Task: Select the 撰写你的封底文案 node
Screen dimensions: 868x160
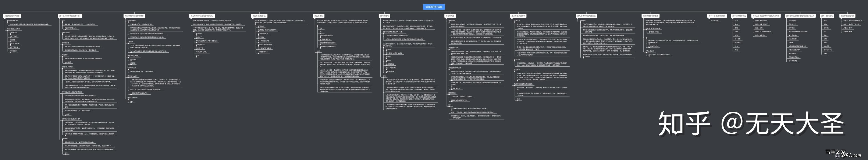Action: [848, 16]
